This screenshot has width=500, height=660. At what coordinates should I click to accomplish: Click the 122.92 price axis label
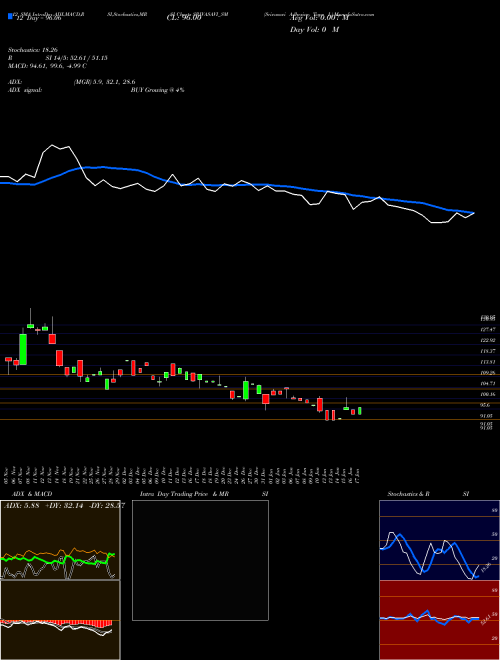[x=488, y=340]
